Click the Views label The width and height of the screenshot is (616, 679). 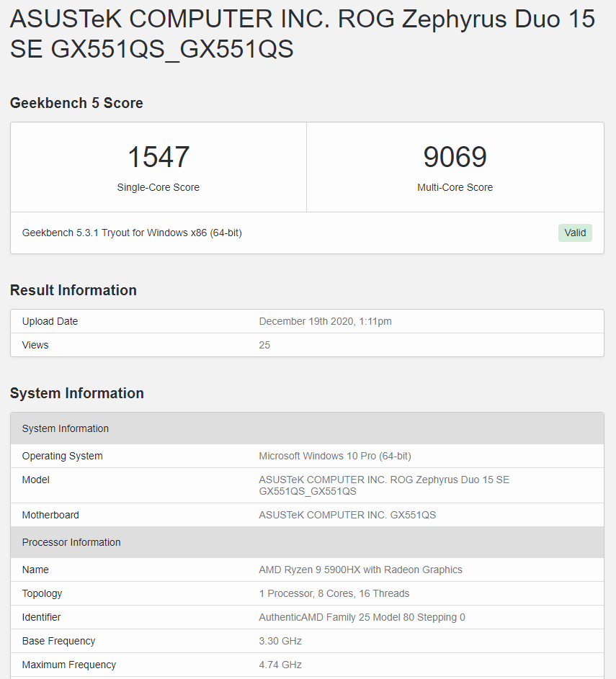click(x=35, y=345)
